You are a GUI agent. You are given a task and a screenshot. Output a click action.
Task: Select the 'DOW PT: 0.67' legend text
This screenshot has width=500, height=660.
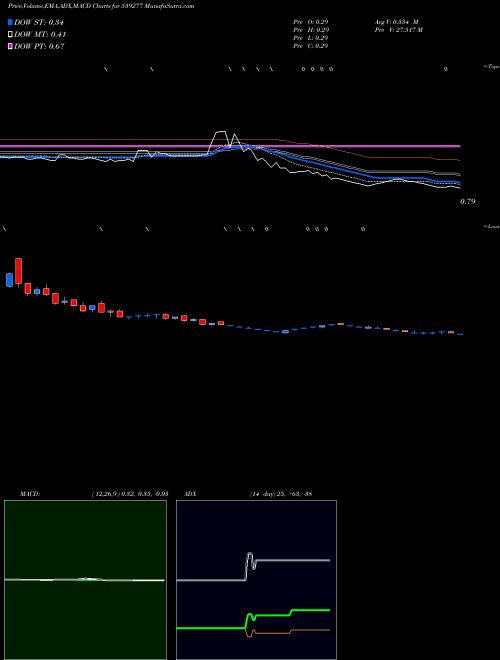click(x=39, y=46)
